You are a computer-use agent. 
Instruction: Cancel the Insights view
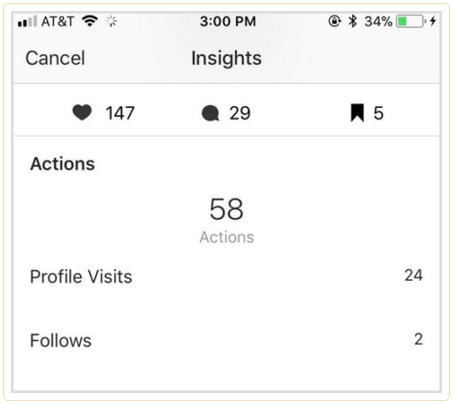[55, 58]
